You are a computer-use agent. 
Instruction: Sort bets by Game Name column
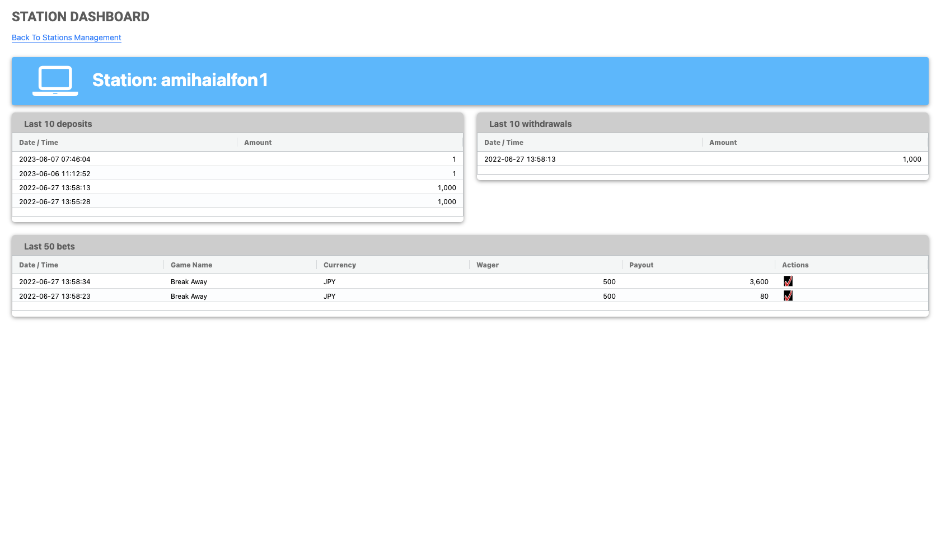click(191, 265)
